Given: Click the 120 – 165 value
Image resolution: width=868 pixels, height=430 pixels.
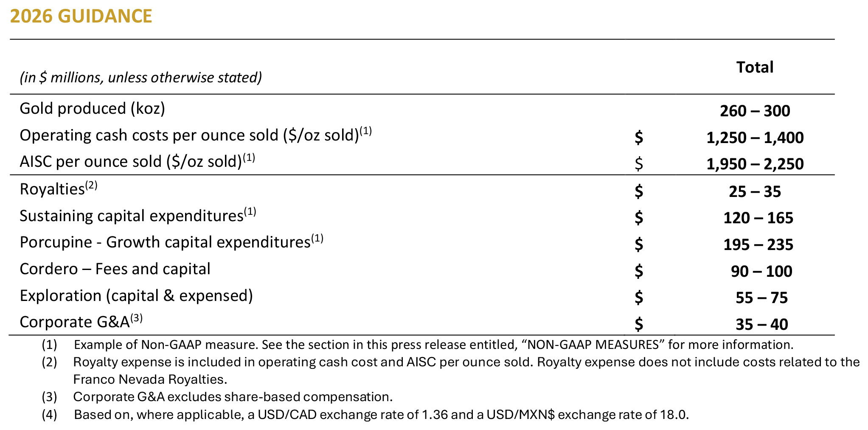Looking at the screenshot, I should click(x=758, y=218).
